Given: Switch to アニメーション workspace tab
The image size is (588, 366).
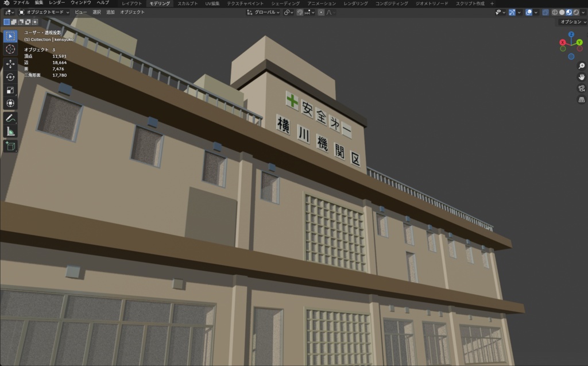Looking at the screenshot, I should click(x=322, y=3).
